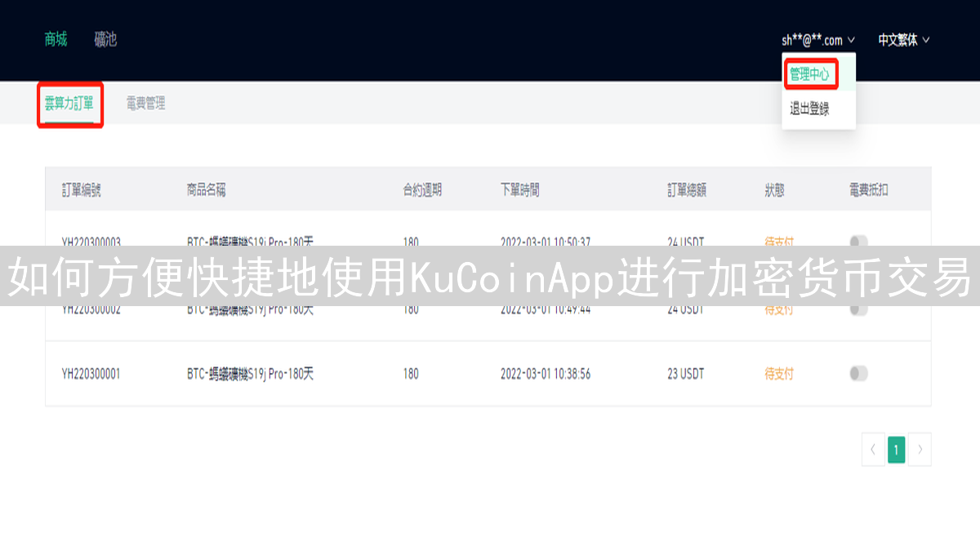Image resolution: width=980 pixels, height=551 pixels.
Task: Switch to the 電費管理 tab
Action: pyautogui.click(x=145, y=104)
